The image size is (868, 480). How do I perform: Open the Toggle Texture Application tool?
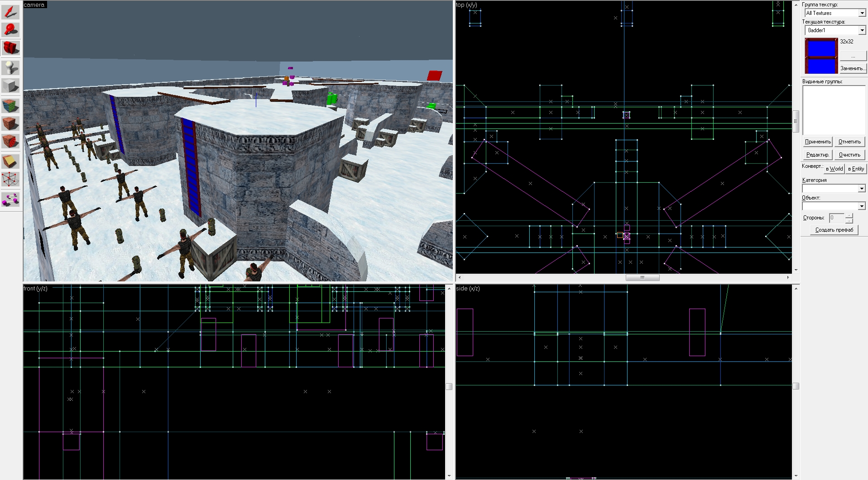(x=10, y=106)
